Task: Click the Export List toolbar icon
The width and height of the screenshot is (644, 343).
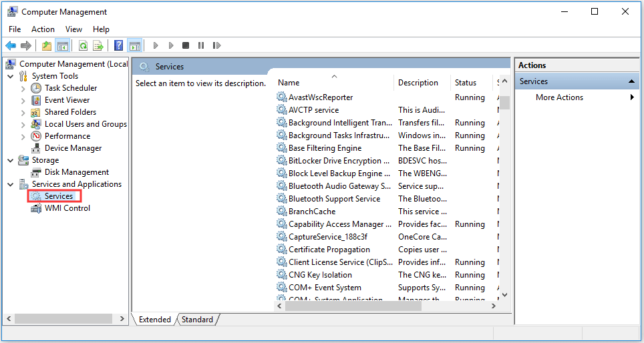Action: click(x=98, y=45)
